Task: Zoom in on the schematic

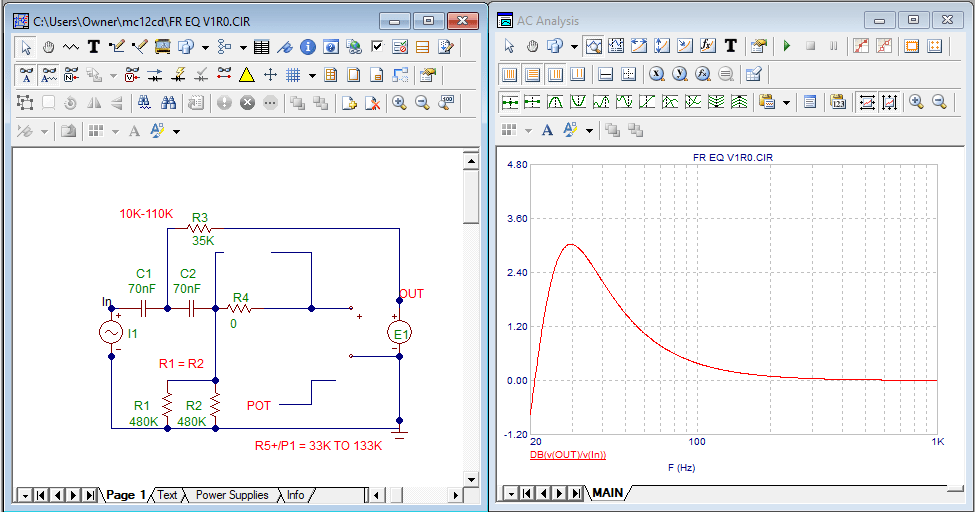Action: pyautogui.click(x=399, y=103)
